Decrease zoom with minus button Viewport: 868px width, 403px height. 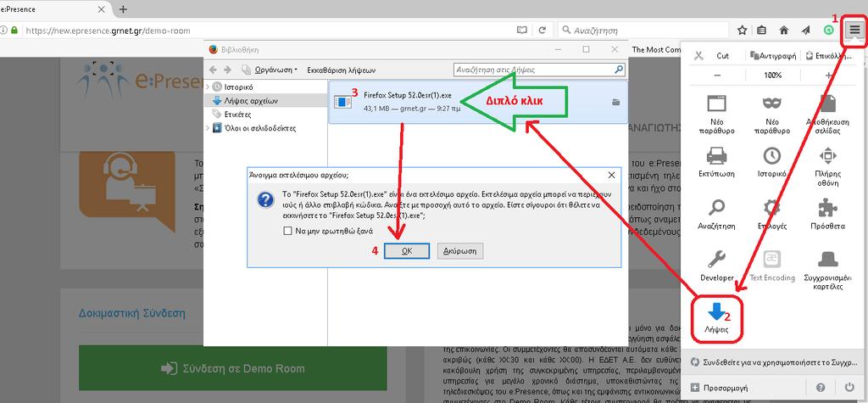click(717, 75)
